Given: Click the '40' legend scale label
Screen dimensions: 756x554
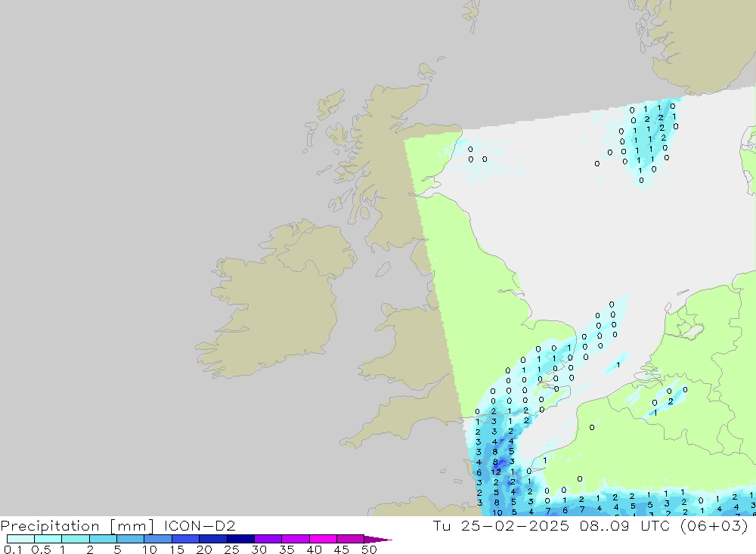Looking at the screenshot, I should pyautogui.click(x=314, y=549).
